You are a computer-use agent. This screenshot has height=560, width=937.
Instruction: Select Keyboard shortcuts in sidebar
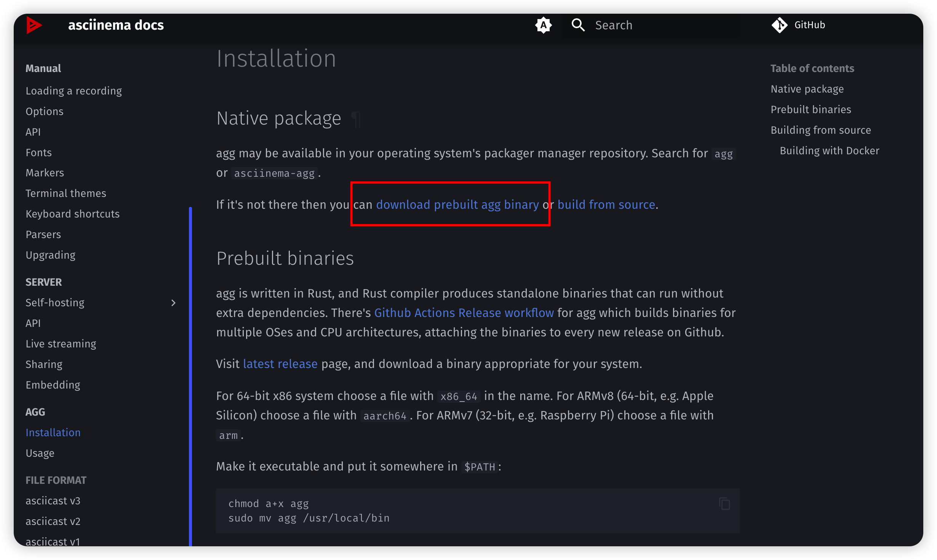coord(72,214)
